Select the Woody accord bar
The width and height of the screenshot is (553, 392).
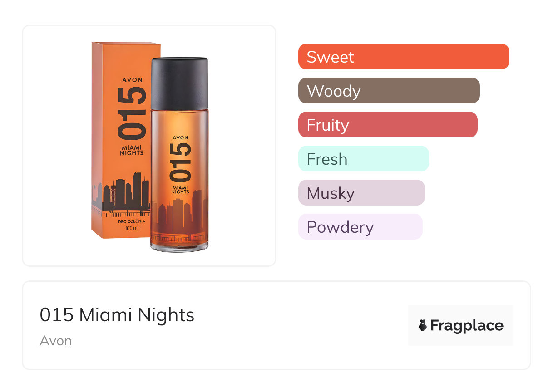(389, 91)
